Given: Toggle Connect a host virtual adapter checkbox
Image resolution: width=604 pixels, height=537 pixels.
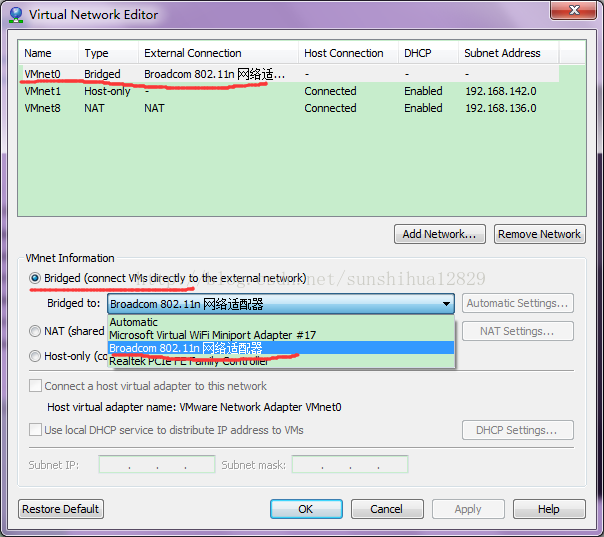Looking at the screenshot, I should 35,386.
